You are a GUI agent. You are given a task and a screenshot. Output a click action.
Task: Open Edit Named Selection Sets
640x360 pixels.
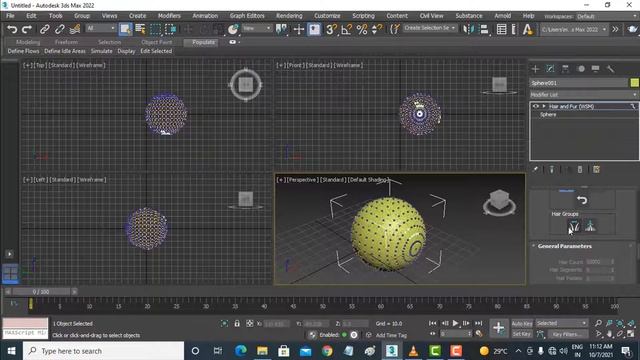(394, 29)
